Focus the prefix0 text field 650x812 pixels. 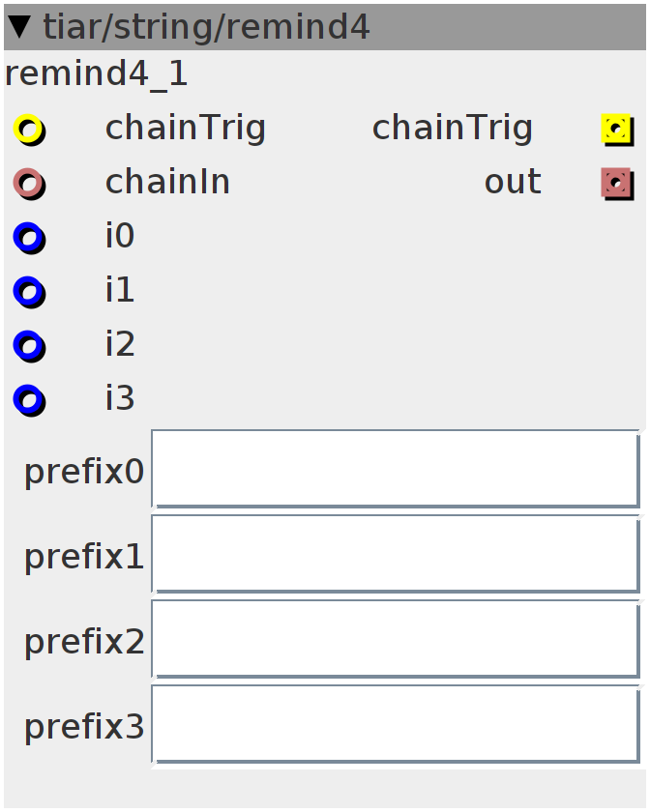[396, 469]
